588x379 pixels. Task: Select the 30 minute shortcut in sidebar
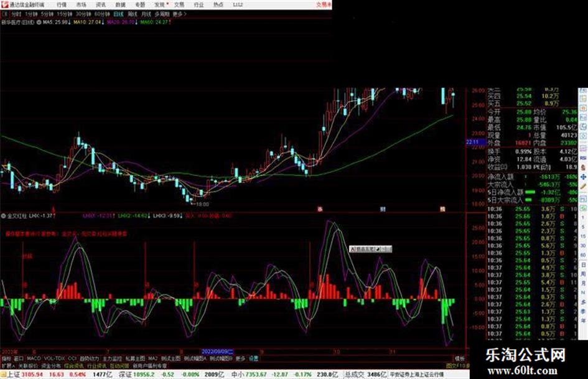coord(583,245)
